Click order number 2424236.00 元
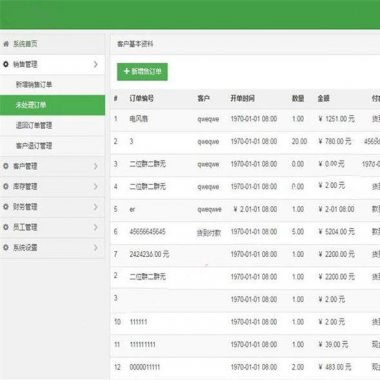This screenshot has width=380, height=380. (x=149, y=254)
